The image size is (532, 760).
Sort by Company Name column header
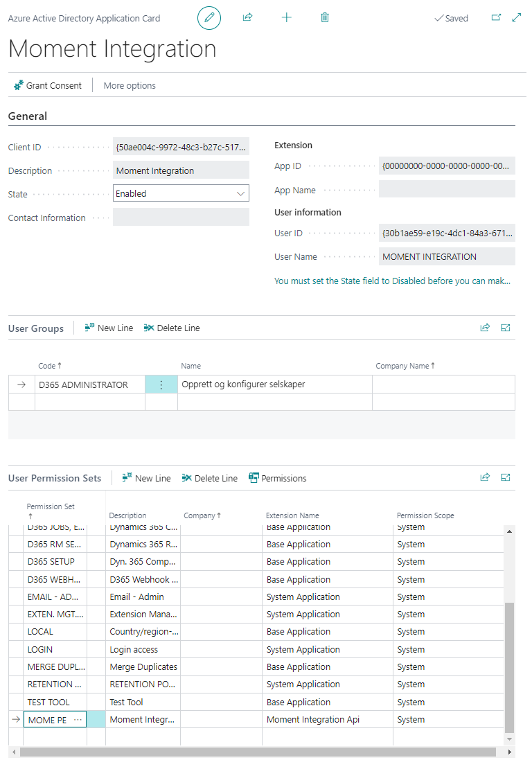click(405, 366)
